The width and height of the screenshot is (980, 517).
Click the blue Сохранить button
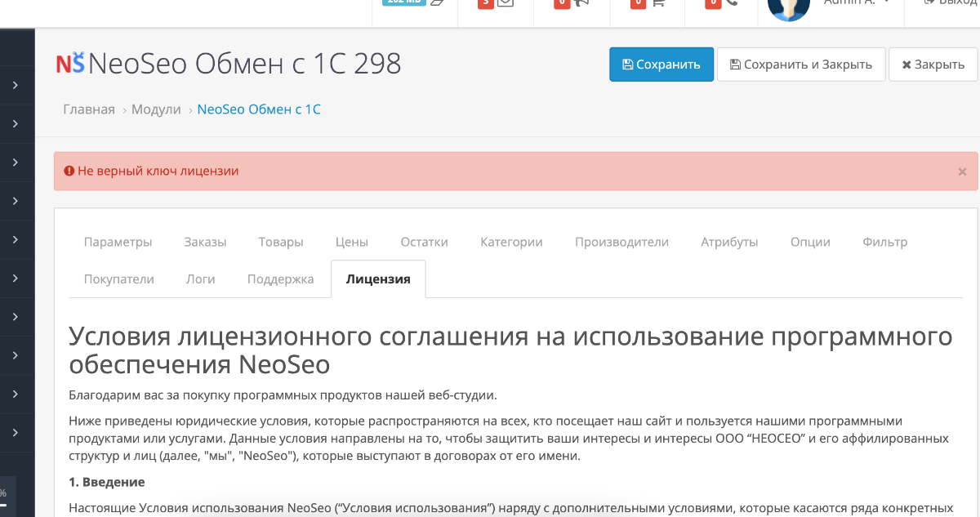(x=661, y=65)
